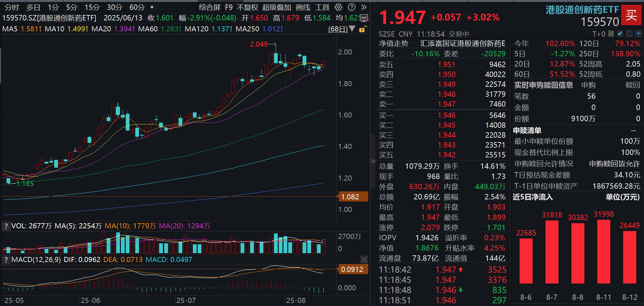644x306 pixels.
Task: Close the MACD indicator panel
Action: [364, 260]
